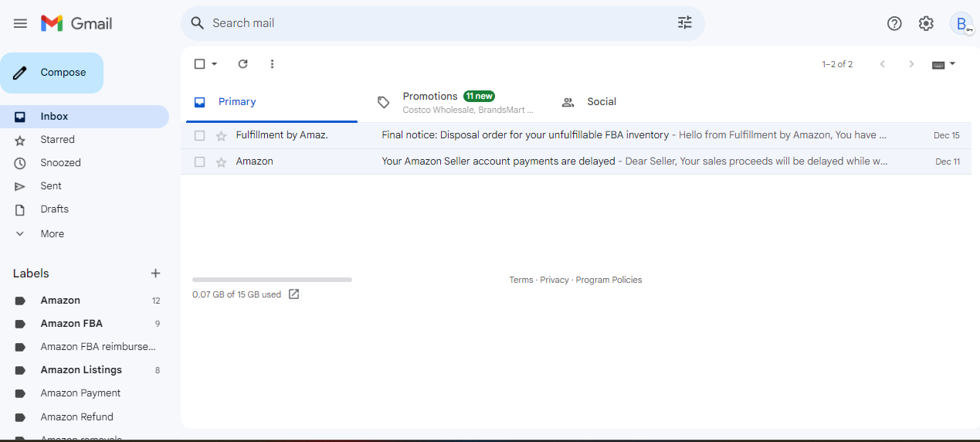Open Settings gear icon
980x442 pixels.
tap(926, 23)
